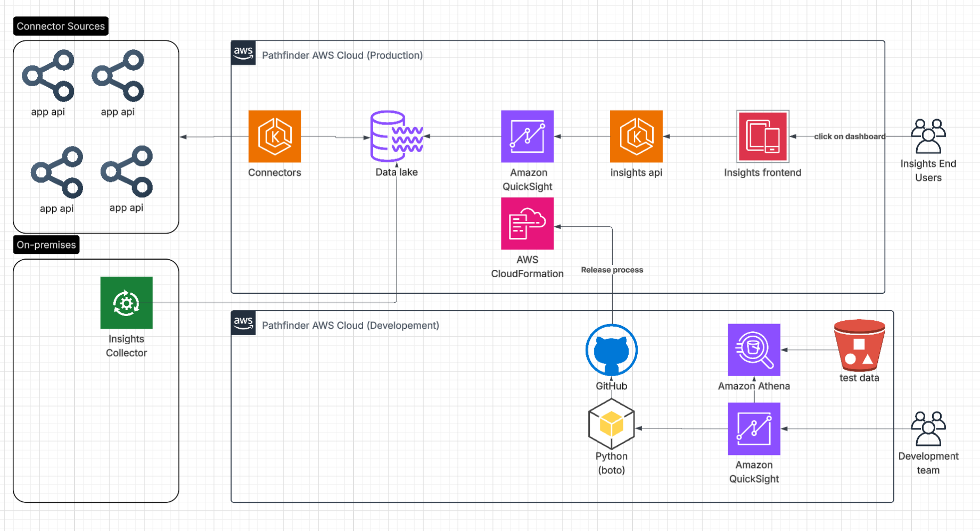Select the pink AWS CloudFormation icon
980x531 pixels.
point(528,223)
